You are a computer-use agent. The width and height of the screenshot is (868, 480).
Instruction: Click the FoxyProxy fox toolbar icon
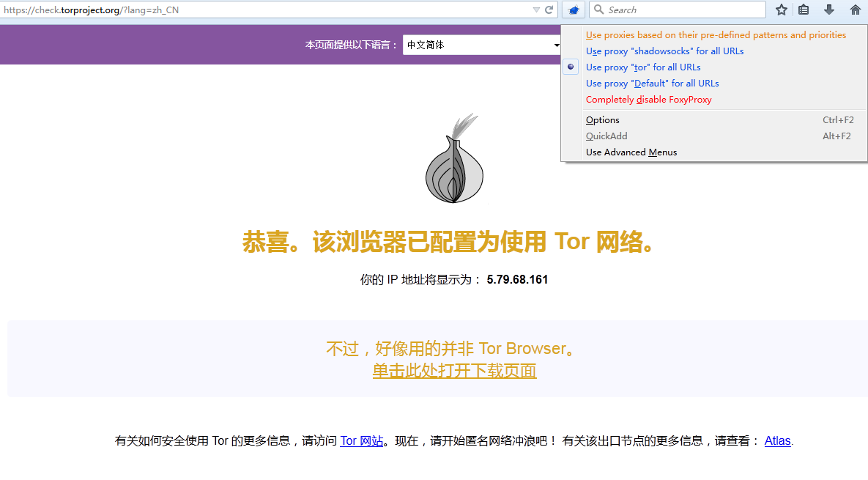point(574,10)
